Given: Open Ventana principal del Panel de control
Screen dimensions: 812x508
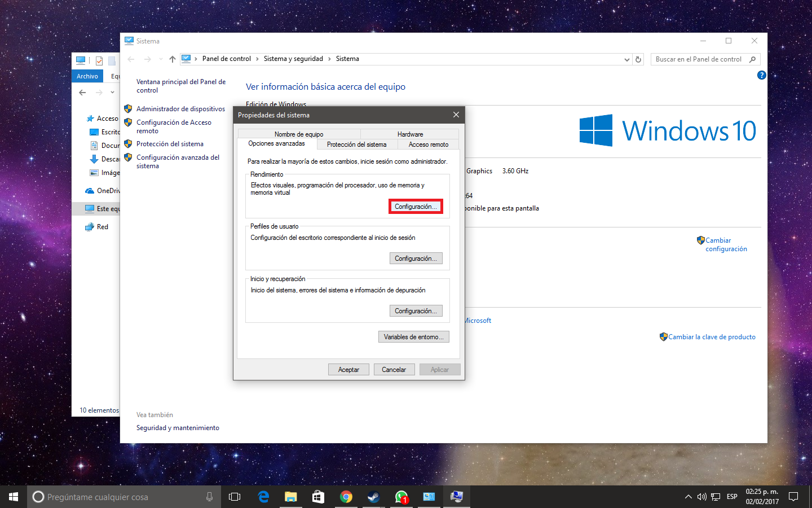Looking at the screenshot, I should tap(181, 86).
